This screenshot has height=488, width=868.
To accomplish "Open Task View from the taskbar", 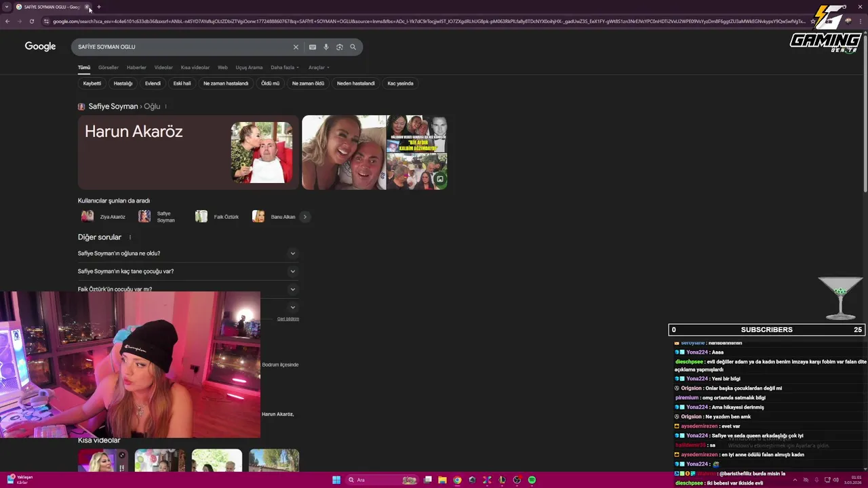I will (428, 480).
